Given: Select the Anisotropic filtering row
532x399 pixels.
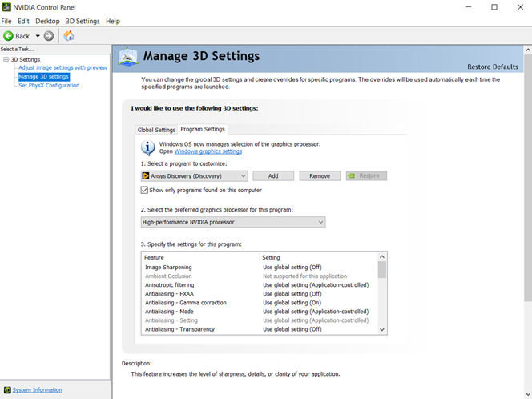Looking at the screenshot, I should click(260, 285).
